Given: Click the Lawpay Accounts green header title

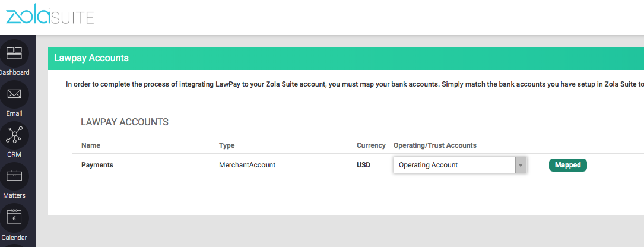Looking at the screenshot, I should coord(91,58).
